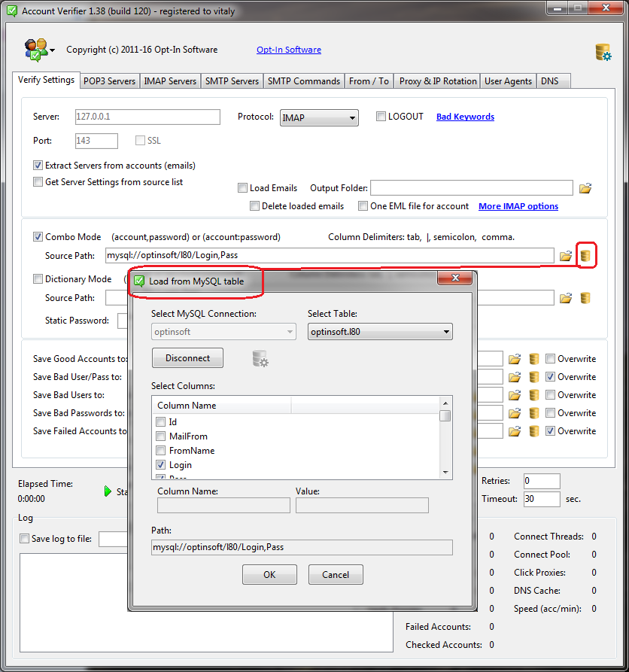Click the MySQL connection settings icon beside Disconnect
This screenshot has height=672, width=629.
[x=260, y=359]
